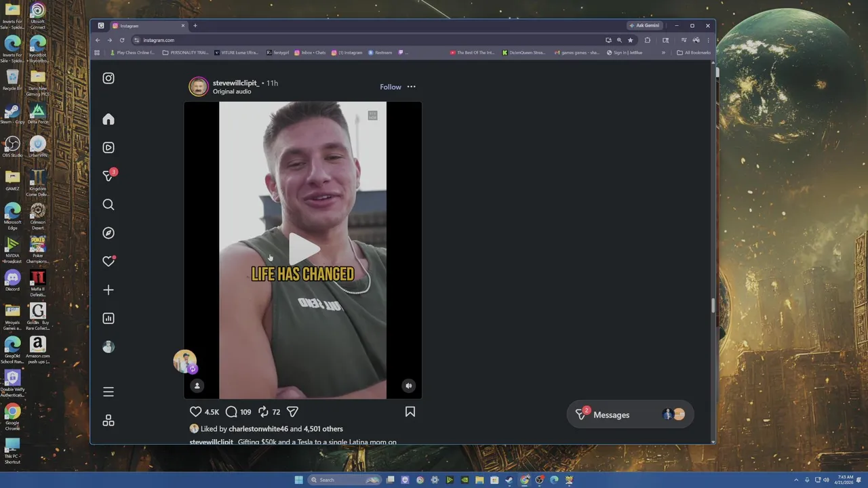The image size is (868, 488).
Task: Open Play Chess Online bookmark
Action: click(132, 52)
